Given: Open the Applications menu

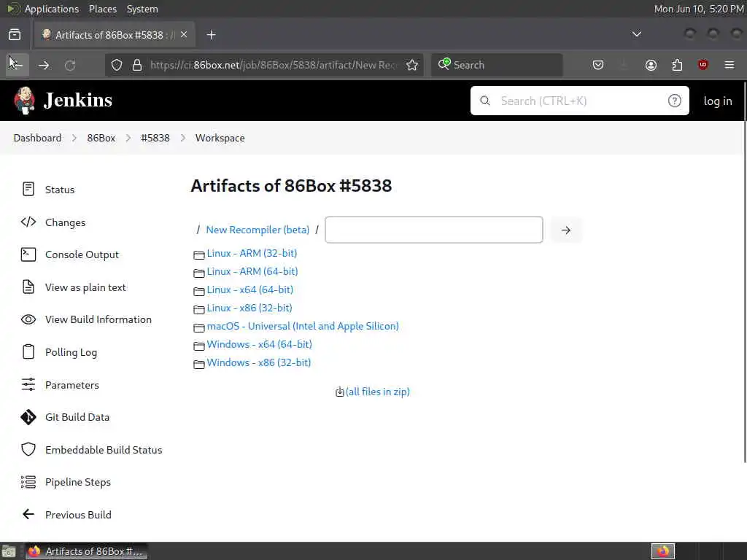Looking at the screenshot, I should pyautogui.click(x=52, y=9).
